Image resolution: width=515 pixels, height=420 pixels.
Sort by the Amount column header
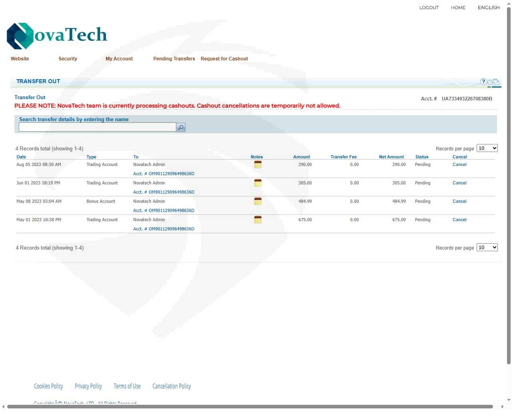301,157
